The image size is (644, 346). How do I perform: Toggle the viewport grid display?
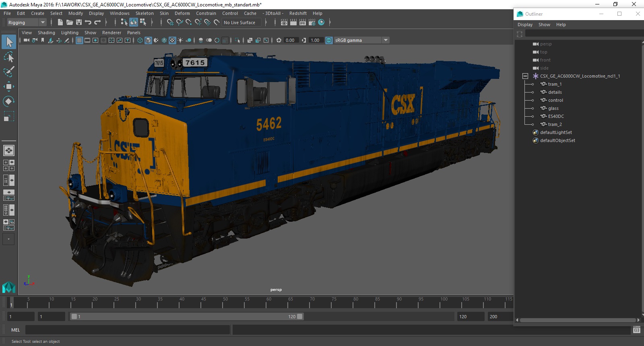[x=79, y=40]
